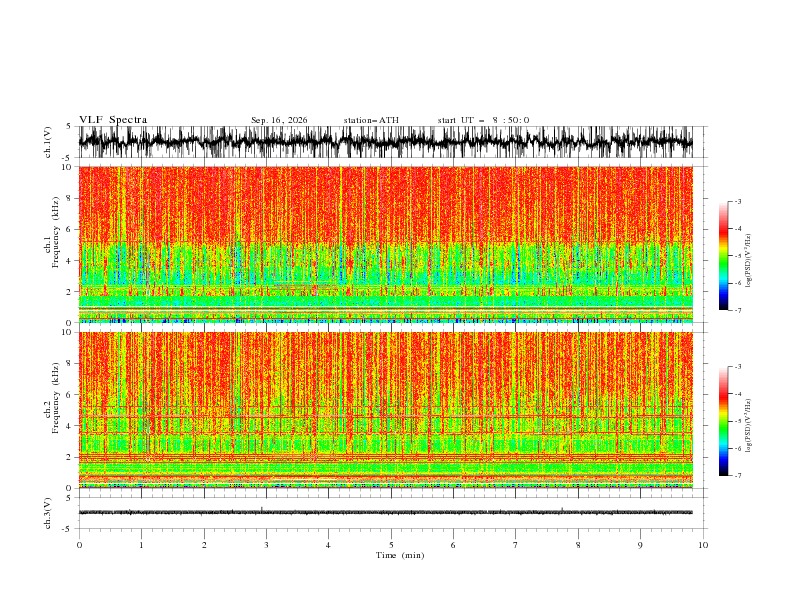Click the ch.3(V) axis label
Viewport: 792px width, 612px height.
(48, 513)
